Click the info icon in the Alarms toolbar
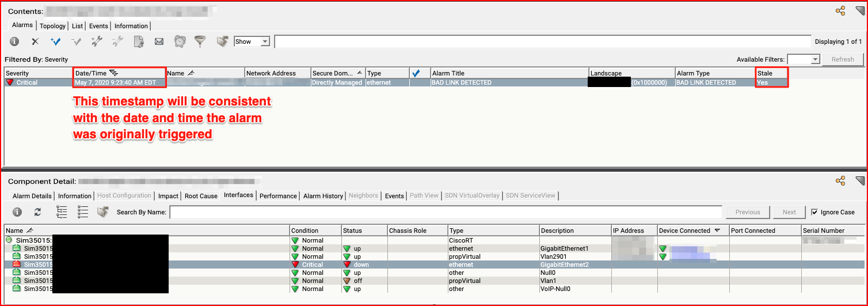This screenshot has width=868, height=306. 14,41
